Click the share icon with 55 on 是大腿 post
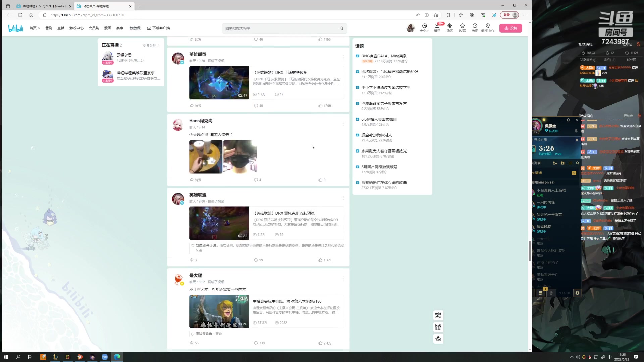The height and width of the screenshot is (362, 644). point(194,343)
